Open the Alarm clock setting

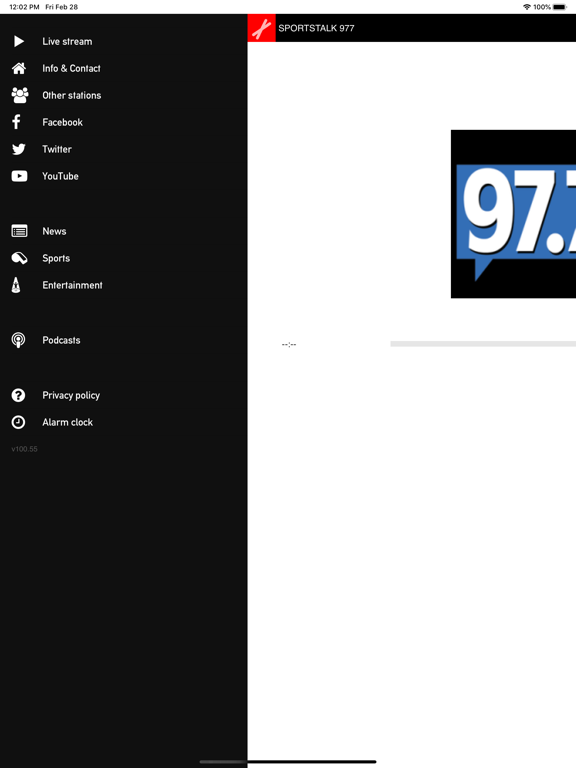coord(68,422)
